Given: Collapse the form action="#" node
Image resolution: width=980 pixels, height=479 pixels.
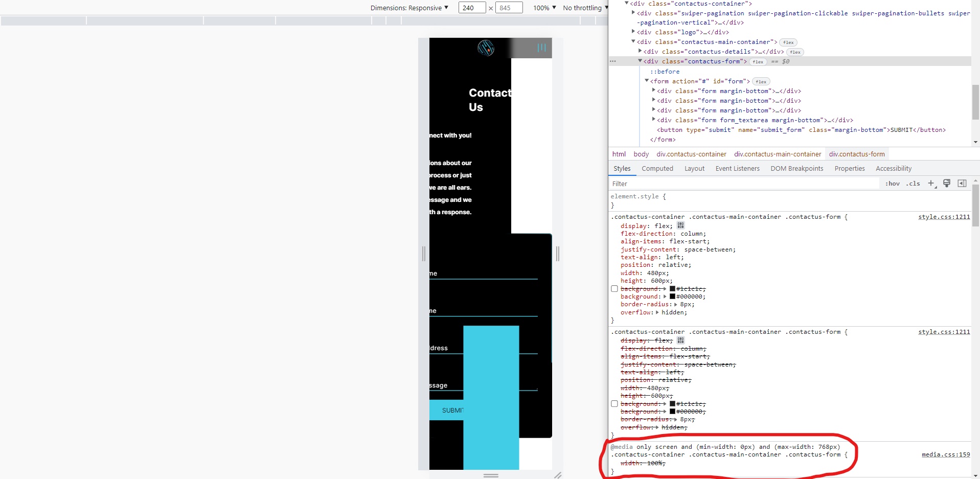Looking at the screenshot, I should [x=647, y=81].
